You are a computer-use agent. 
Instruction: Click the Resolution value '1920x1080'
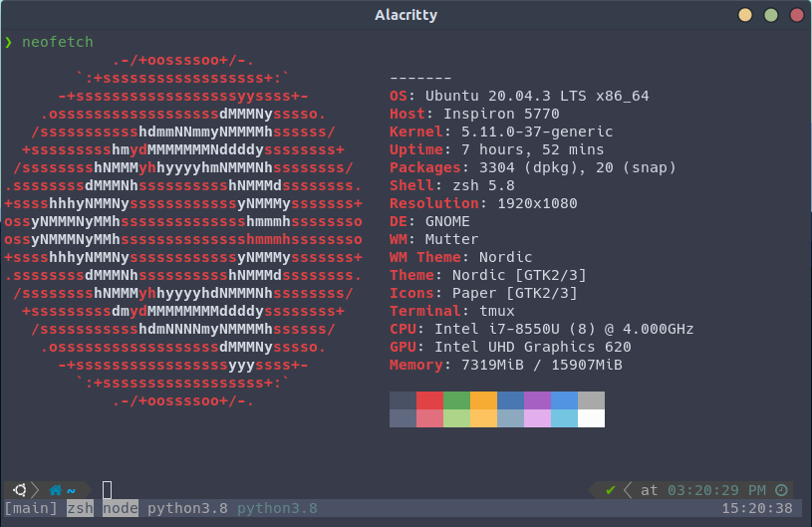click(538, 203)
